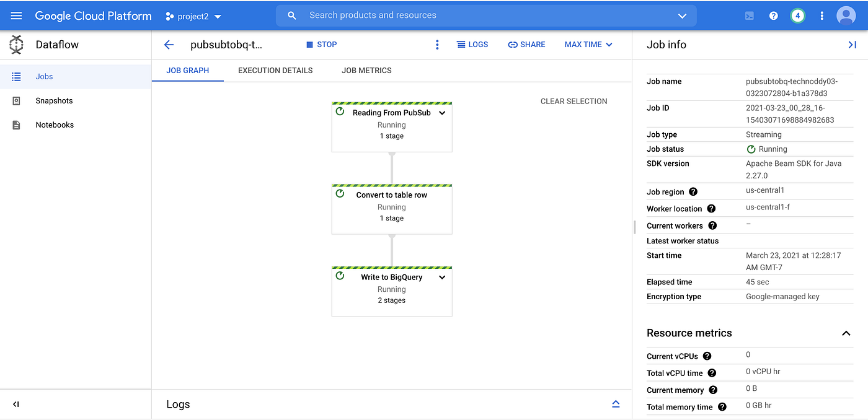The image size is (868, 420).
Task: Click the Google Cloud Platform logo text
Action: [x=93, y=16]
